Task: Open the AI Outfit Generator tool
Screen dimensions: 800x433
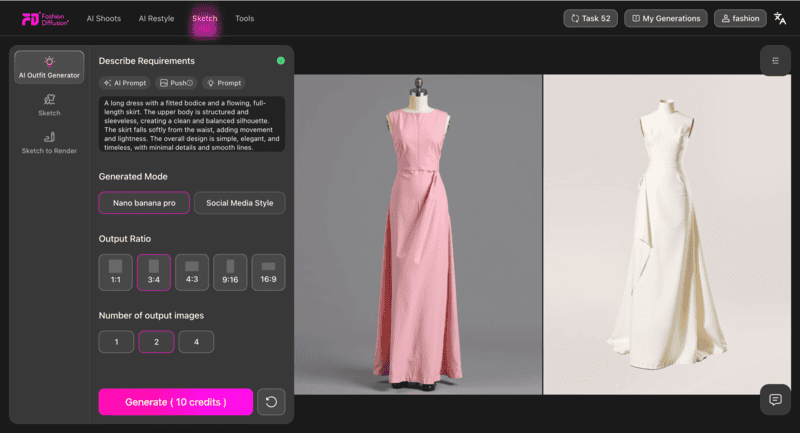Action: click(x=49, y=67)
